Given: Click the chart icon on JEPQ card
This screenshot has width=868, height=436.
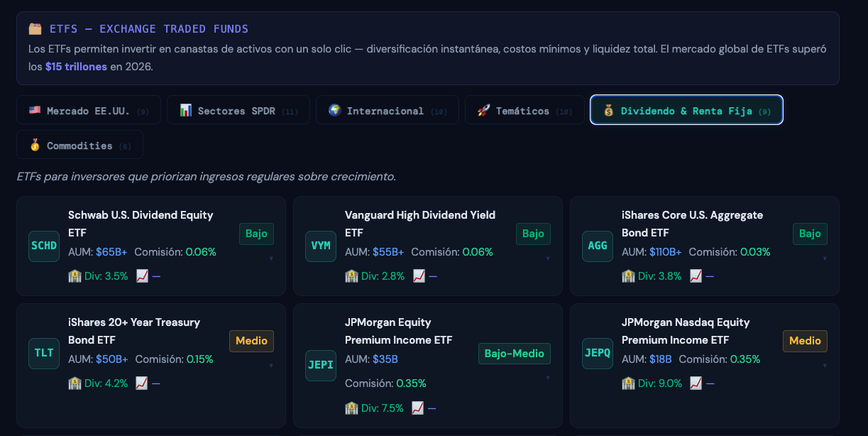Looking at the screenshot, I should (x=696, y=383).
